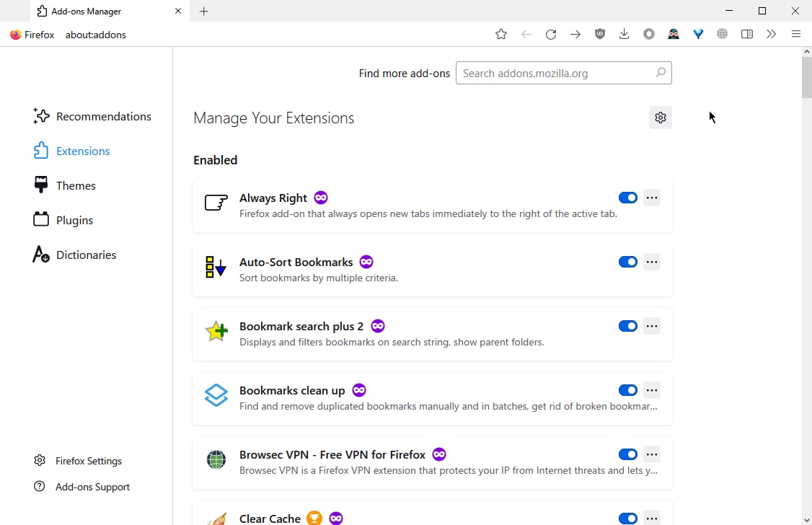The image size is (812, 525).
Task: Open more options for Clear Cache
Action: click(652, 518)
